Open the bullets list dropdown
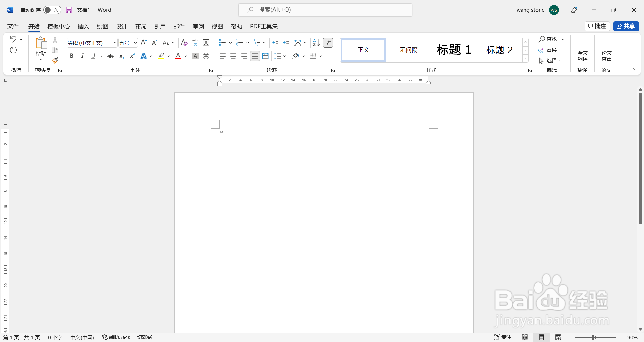The image size is (644, 342). pyautogui.click(x=230, y=43)
